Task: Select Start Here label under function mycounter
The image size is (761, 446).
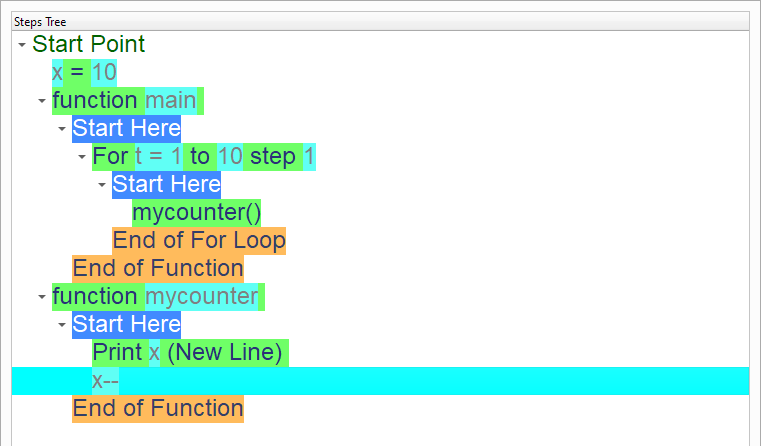Action: point(126,324)
